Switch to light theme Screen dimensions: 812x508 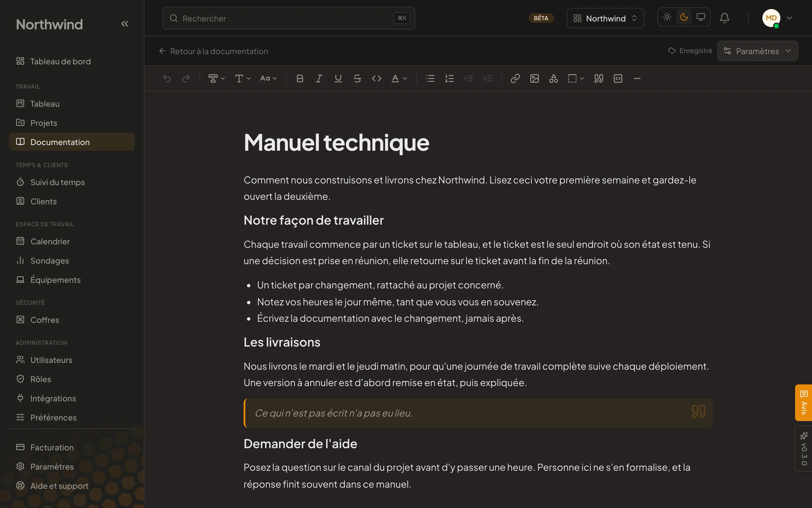[x=667, y=17]
